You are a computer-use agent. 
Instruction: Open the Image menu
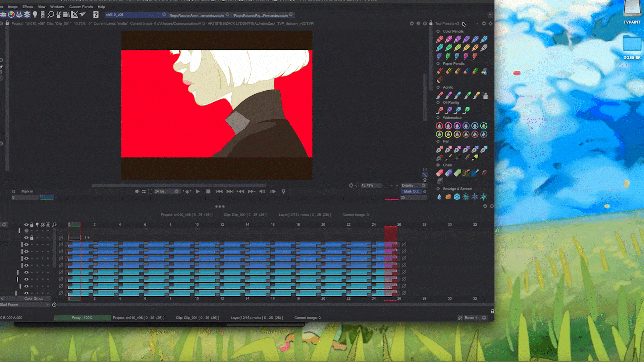(13, 7)
